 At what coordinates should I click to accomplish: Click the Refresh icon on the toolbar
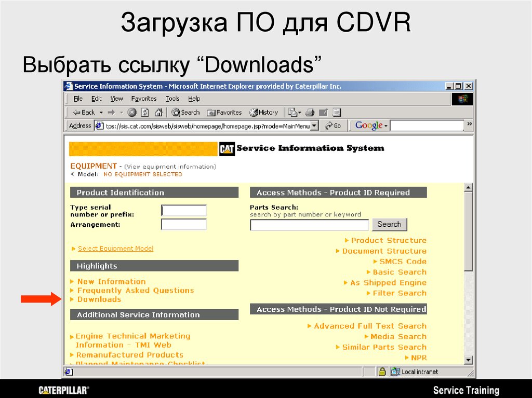coord(146,112)
